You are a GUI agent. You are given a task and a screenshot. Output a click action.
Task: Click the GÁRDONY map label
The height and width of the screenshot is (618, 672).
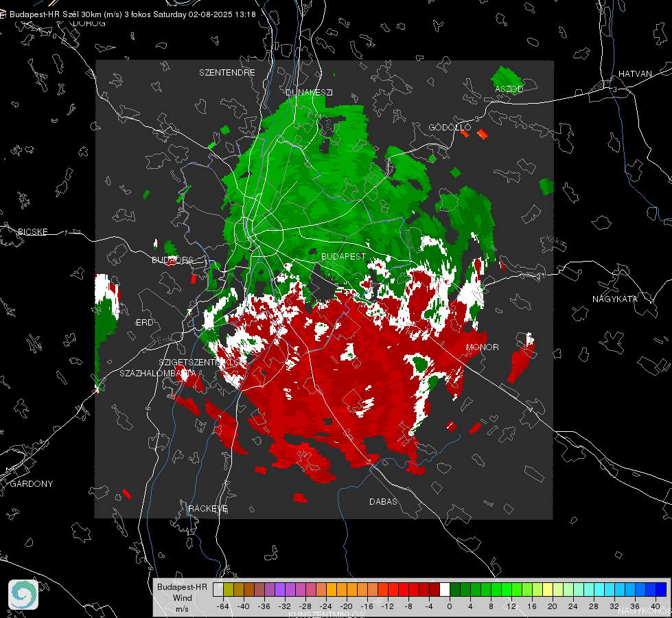32,484
